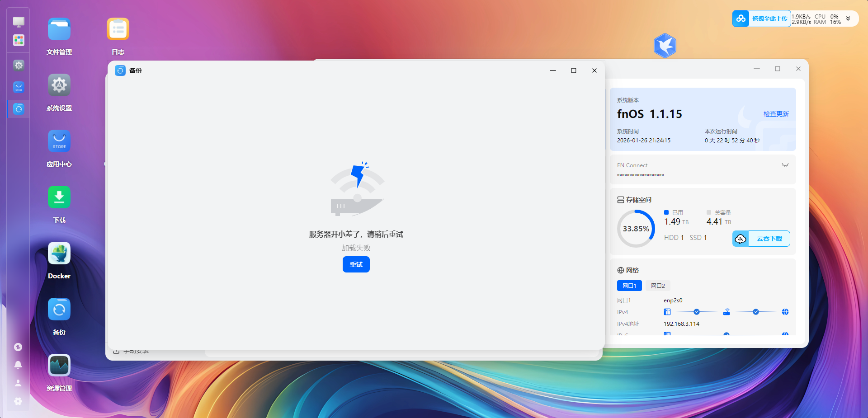Select the active backup app icon in the dock
Viewport: 868px width, 418px height.
[x=19, y=108]
